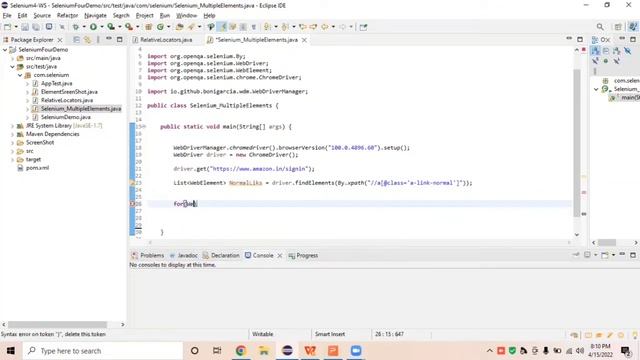Switch to the Declaration tab
640x360 pixels.
point(221,256)
